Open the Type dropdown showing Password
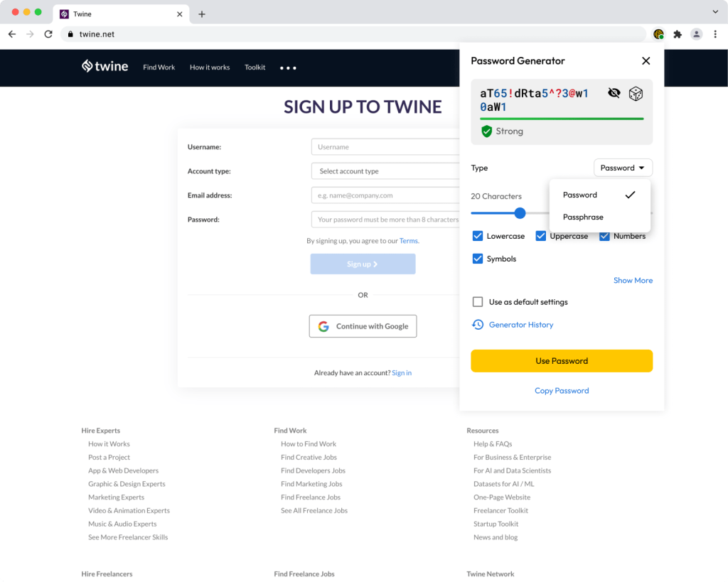The image size is (728, 582). [x=623, y=168]
